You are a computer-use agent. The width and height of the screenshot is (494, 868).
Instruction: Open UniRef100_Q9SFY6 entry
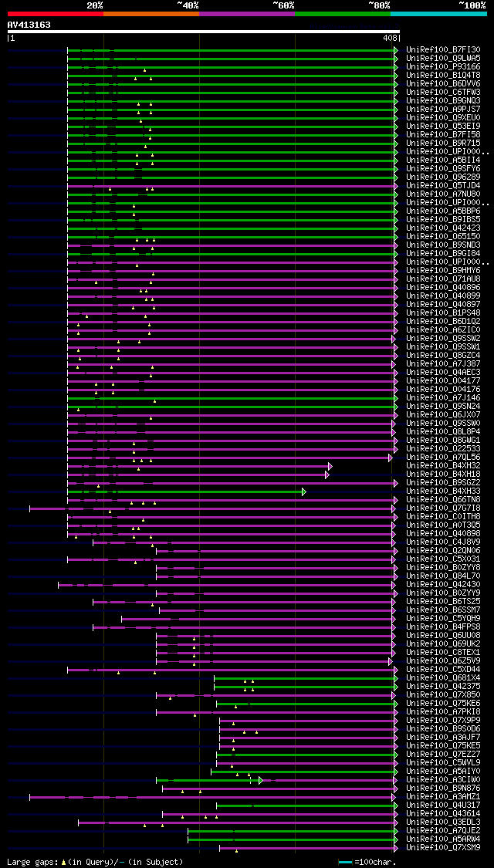coord(443,169)
